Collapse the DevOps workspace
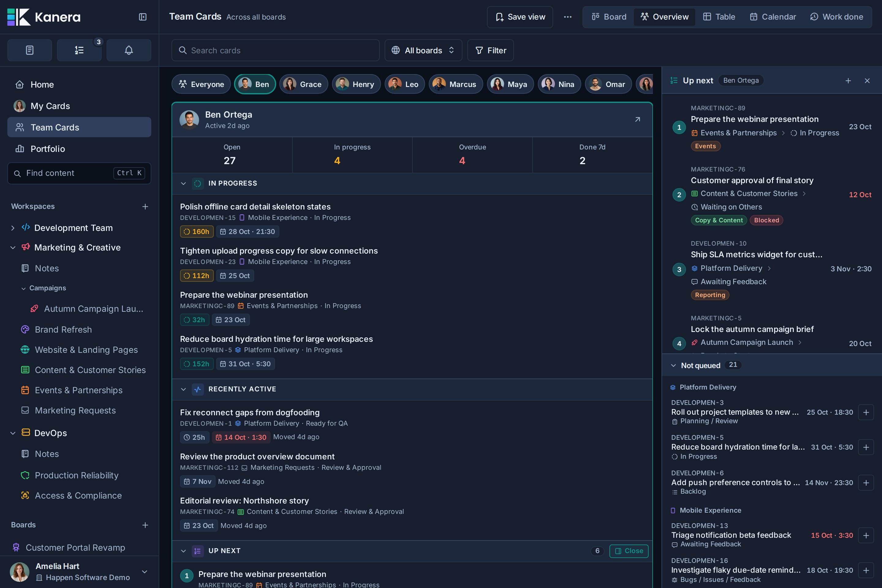 [x=13, y=433]
